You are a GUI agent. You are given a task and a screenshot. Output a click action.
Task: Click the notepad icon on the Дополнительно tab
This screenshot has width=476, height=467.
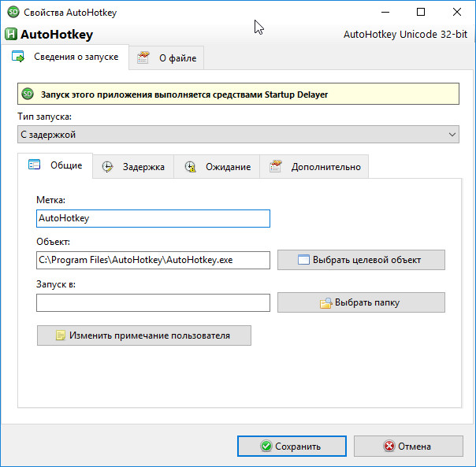click(275, 166)
